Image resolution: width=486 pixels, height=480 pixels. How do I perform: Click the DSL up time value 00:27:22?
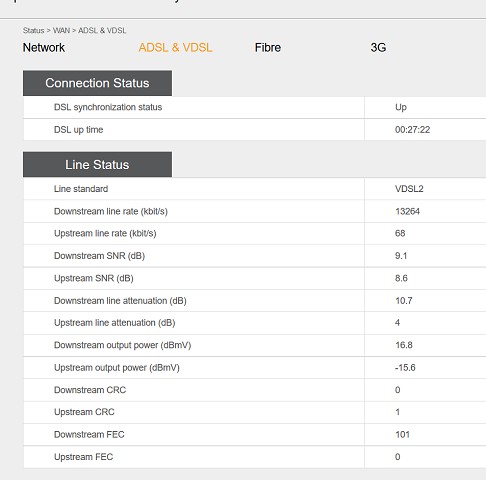click(412, 130)
